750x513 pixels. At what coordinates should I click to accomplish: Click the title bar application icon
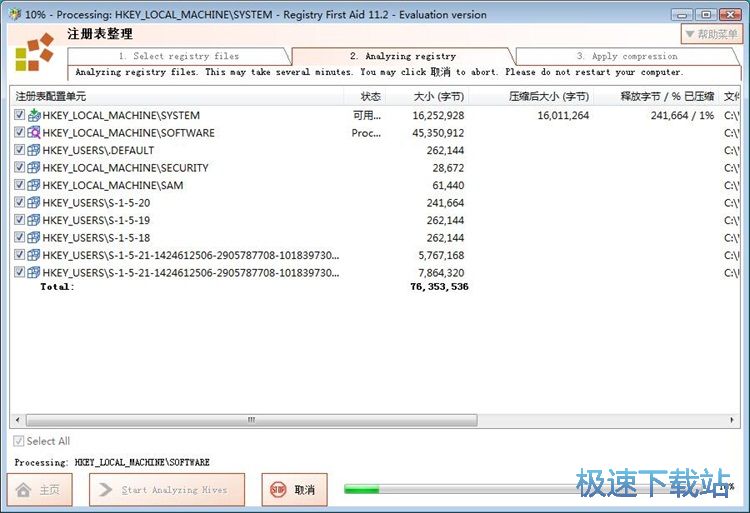click(15, 14)
